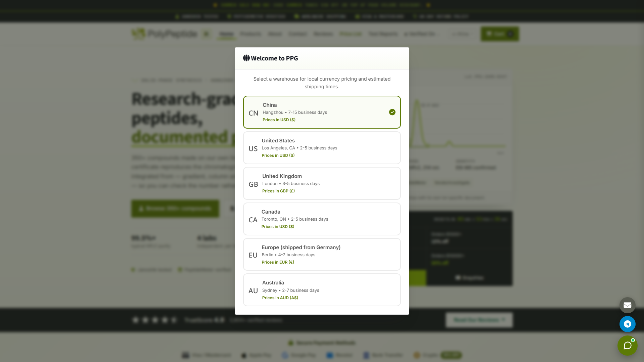The image size is (644, 362).
Task: Click "Berlin • 4-7 business days" text
Action: [289, 255]
